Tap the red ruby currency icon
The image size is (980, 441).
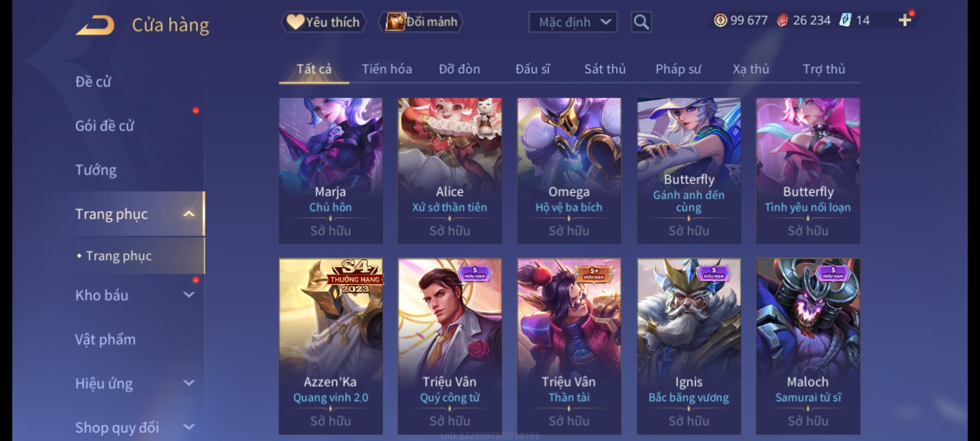click(x=782, y=20)
